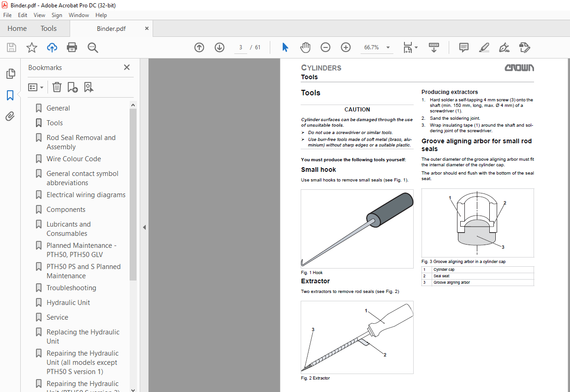Toggle the Bookmarks panel ribbon icon
This screenshot has width=570, height=392.
[10, 95]
